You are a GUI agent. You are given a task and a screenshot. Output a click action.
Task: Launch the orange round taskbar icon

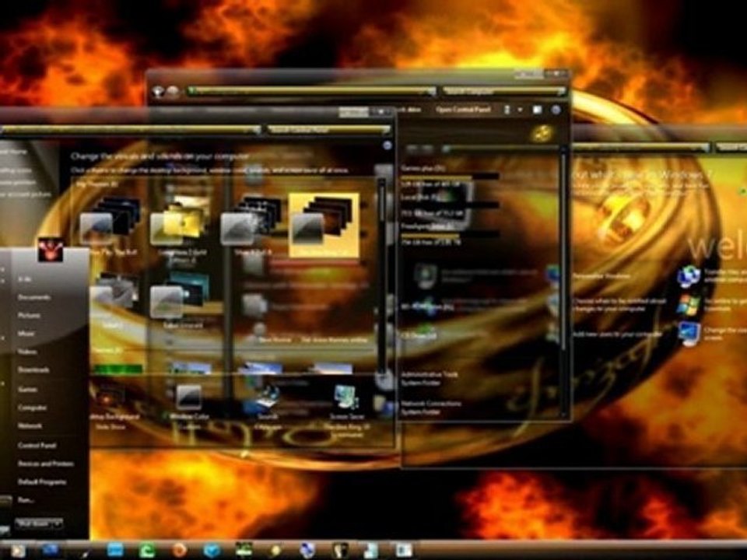pyautogui.click(x=180, y=551)
